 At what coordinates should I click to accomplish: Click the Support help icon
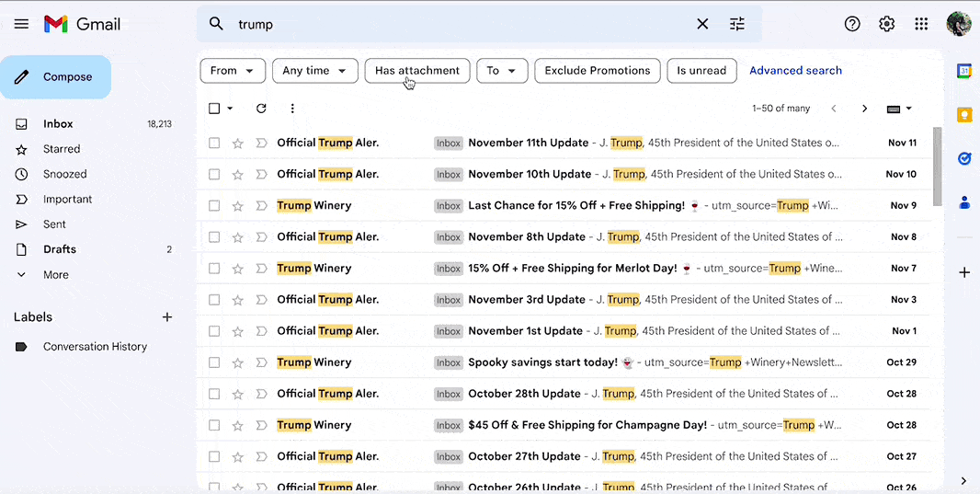tap(852, 24)
